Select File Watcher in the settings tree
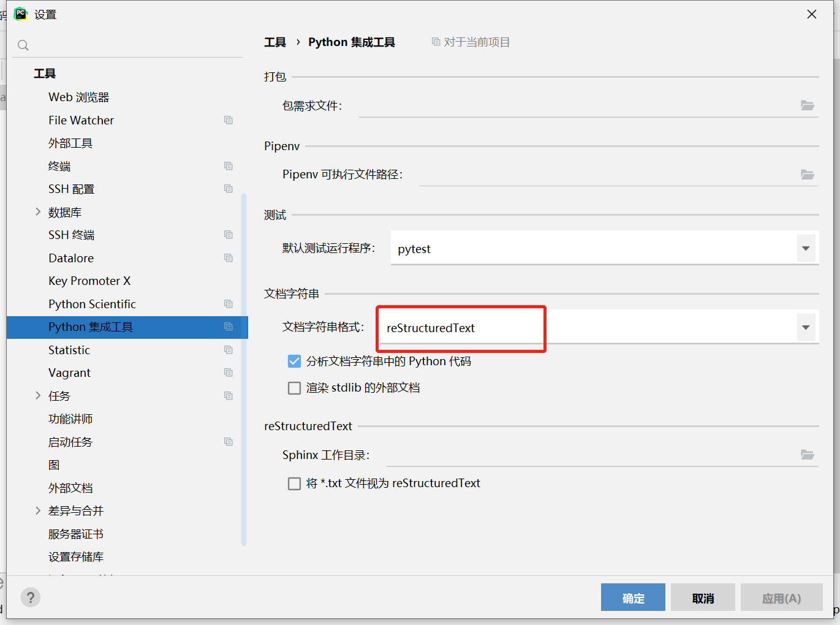This screenshot has height=625, width=840. [81, 120]
